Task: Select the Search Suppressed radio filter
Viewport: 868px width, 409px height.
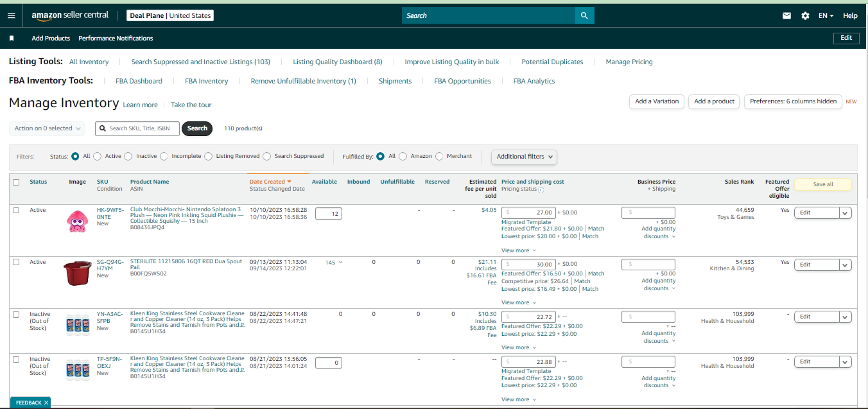Action: point(266,156)
